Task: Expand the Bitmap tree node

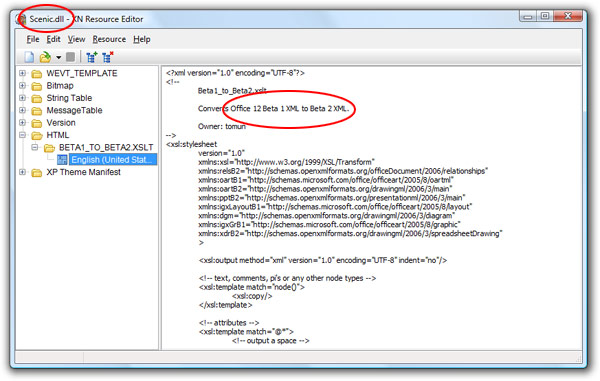Action: [x=23, y=86]
